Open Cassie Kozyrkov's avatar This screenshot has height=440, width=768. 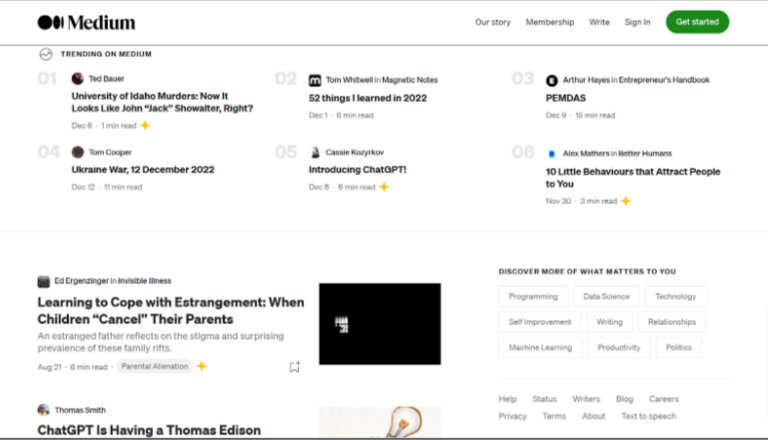coord(315,152)
